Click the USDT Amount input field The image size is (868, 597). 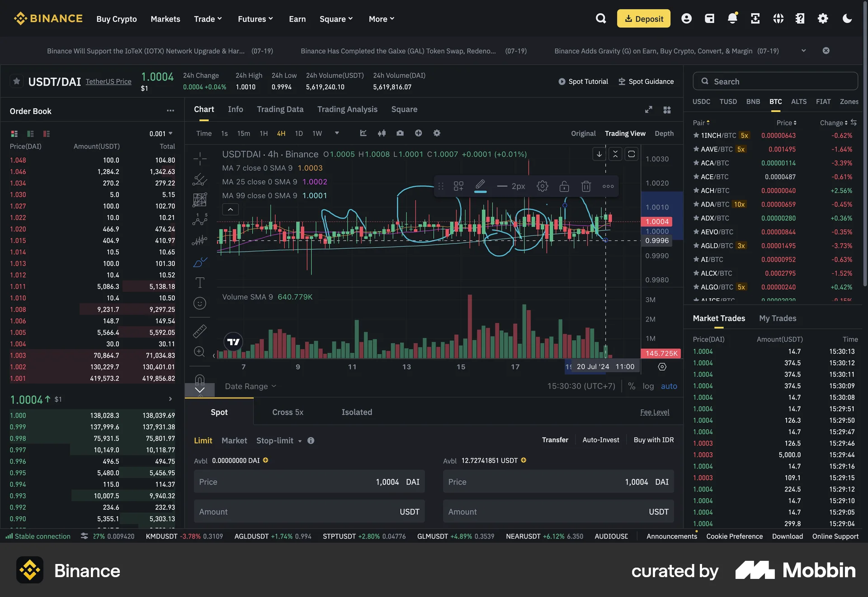309,512
